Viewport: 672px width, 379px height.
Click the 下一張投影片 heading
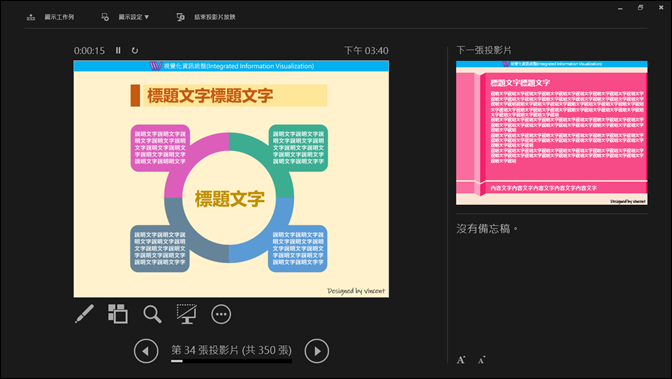pos(484,50)
